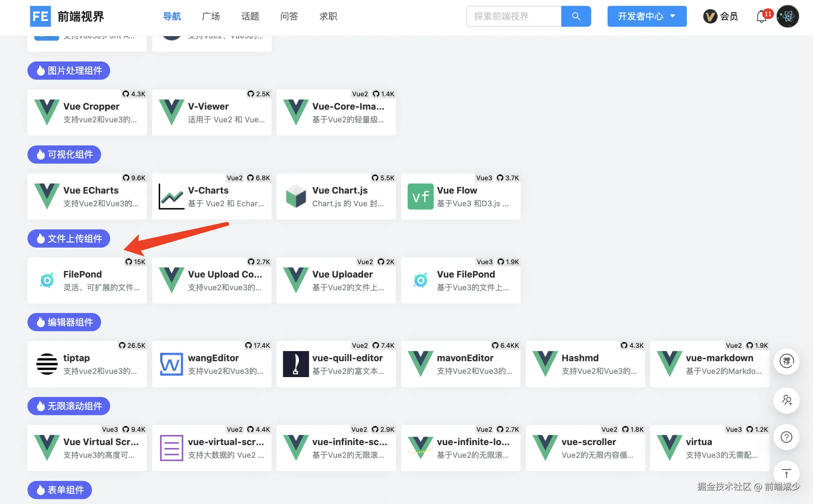The image size is (813, 504).
Task: Open the Vue Flow card
Action: pyautogui.click(x=460, y=197)
